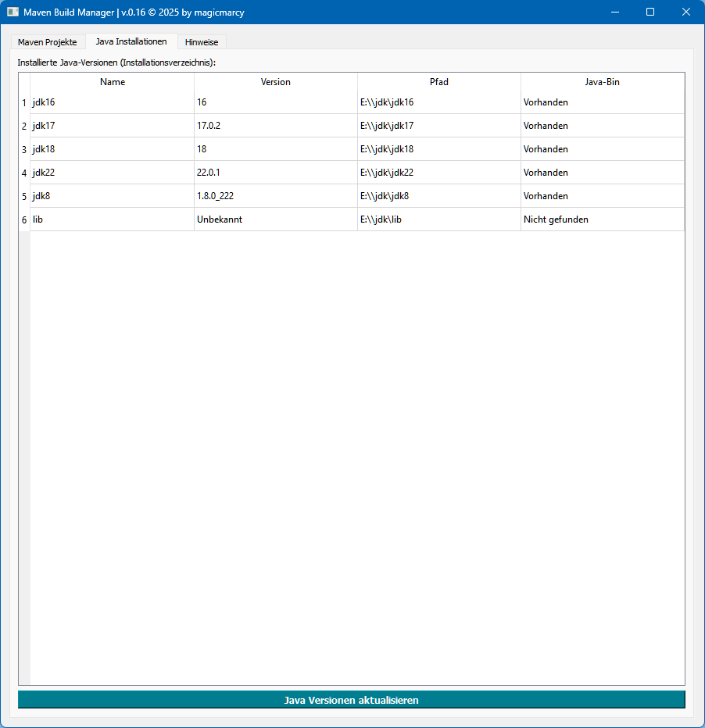The image size is (705, 728).
Task: Sort table by Name column header
Action: point(113,82)
